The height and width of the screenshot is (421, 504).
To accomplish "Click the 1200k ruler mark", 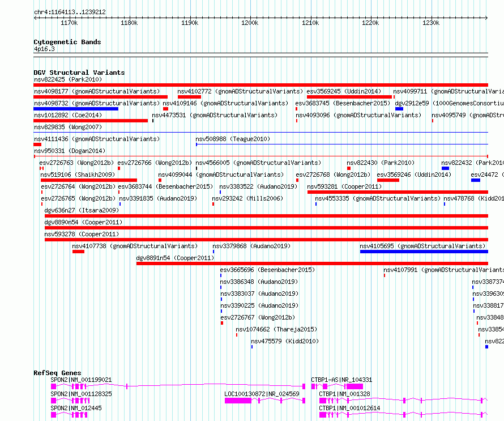I will pos(250,23).
